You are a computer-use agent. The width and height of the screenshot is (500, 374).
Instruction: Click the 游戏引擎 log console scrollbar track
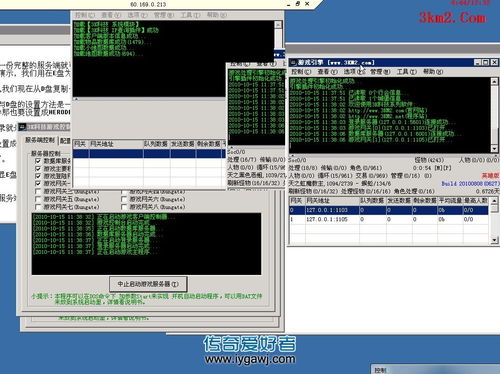pyautogui.click(x=494, y=115)
